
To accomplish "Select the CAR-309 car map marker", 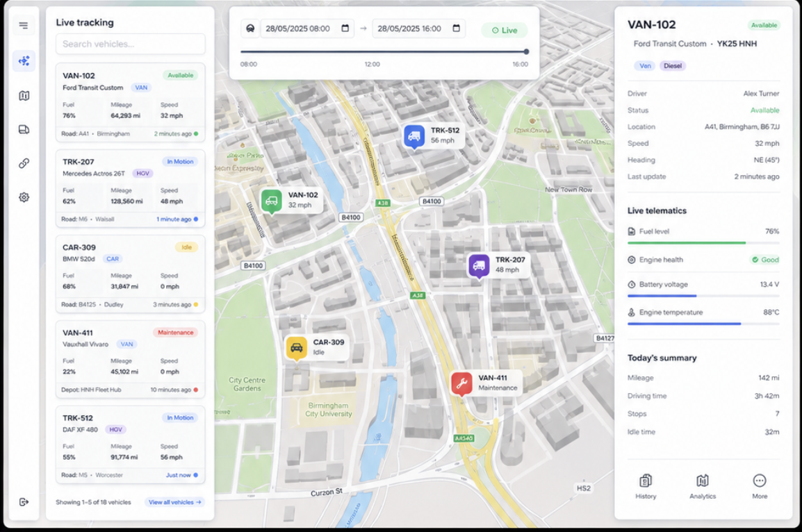I will click(x=296, y=348).
